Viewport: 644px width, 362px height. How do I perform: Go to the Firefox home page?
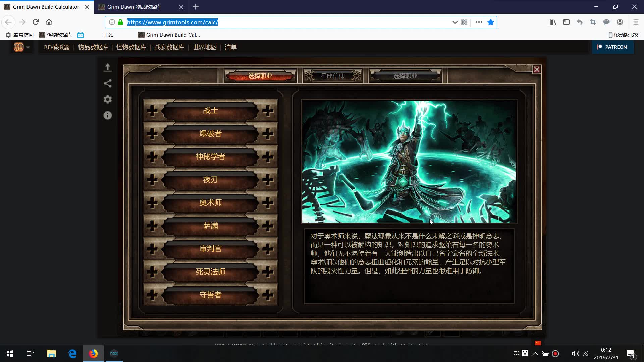click(x=49, y=22)
